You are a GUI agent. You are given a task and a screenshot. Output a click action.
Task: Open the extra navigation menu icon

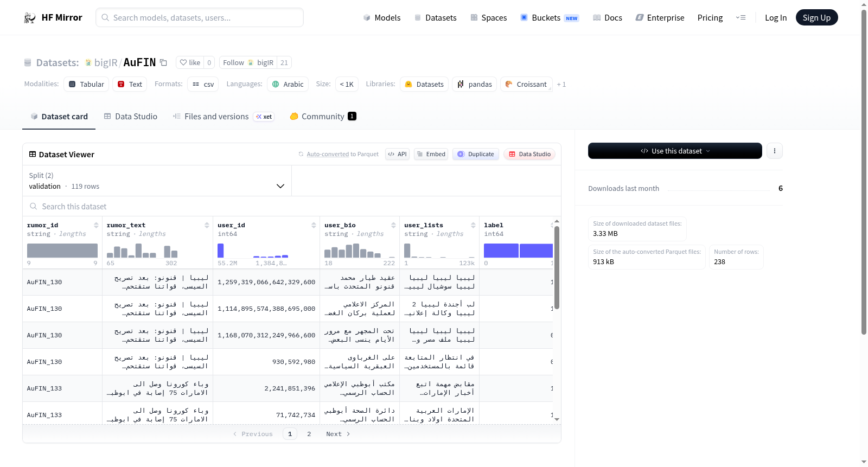tap(741, 18)
